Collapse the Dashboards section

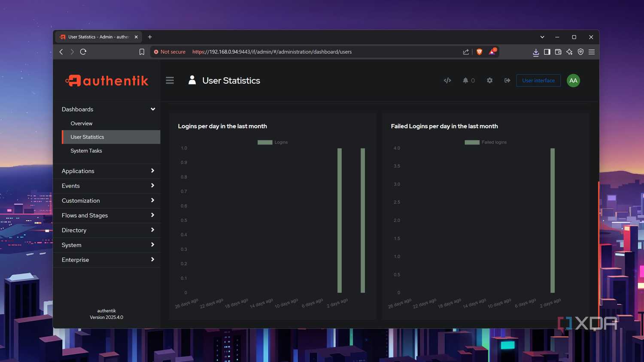pos(107,109)
